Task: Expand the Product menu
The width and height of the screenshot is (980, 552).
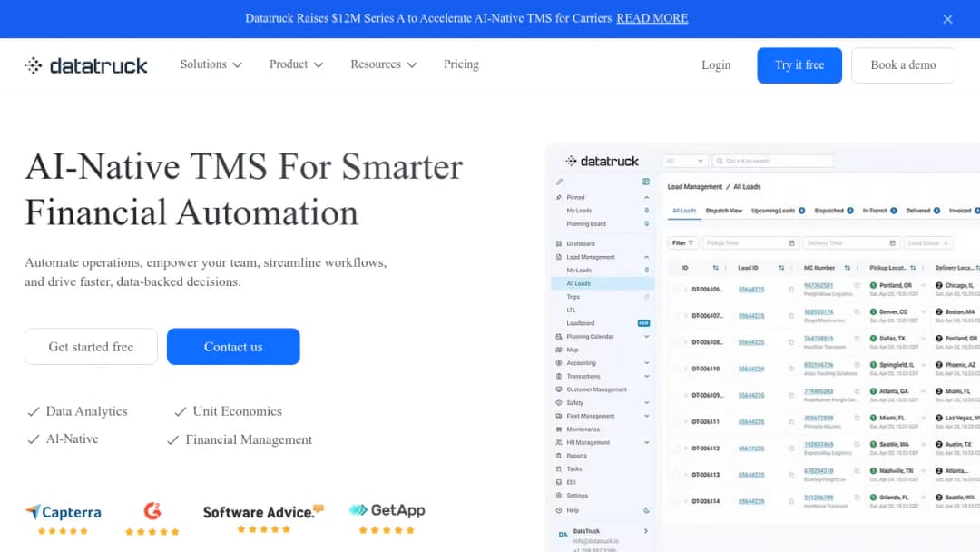Action: click(x=296, y=64)
